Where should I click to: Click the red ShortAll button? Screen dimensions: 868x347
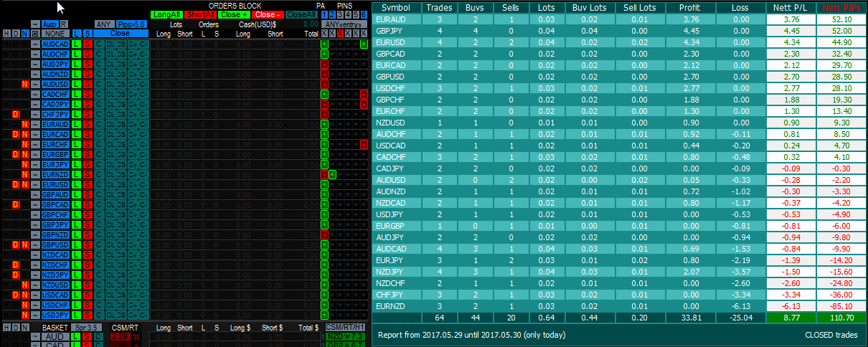201,14
